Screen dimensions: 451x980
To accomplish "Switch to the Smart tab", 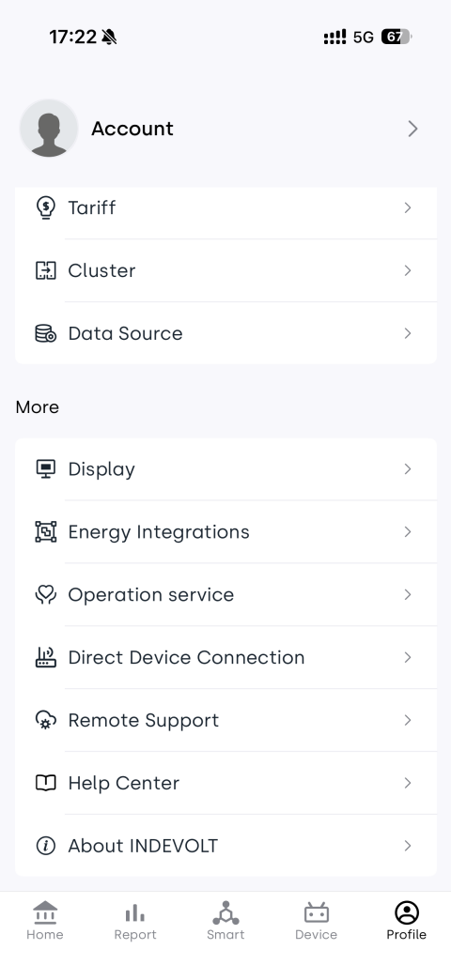I will pyautogui.click(x=225, y=921).
